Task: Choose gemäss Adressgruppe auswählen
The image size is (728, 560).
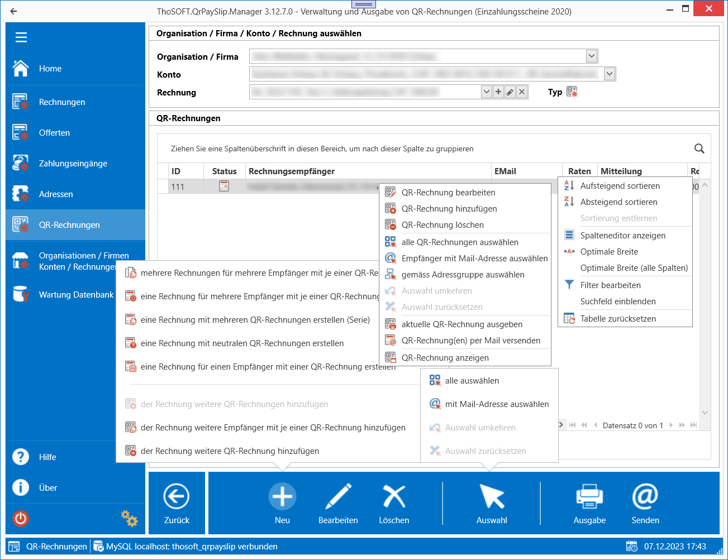Action: coord(465,275)
